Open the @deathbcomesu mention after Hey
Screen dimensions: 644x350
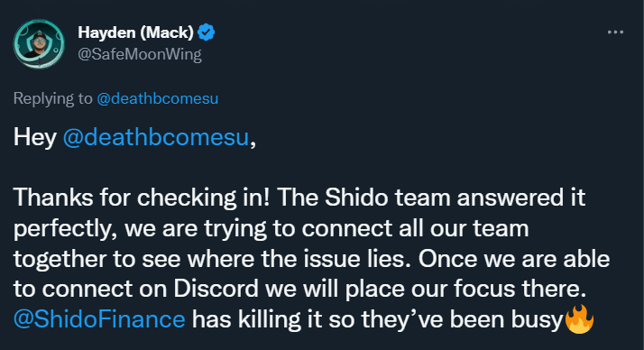[156, 137]
